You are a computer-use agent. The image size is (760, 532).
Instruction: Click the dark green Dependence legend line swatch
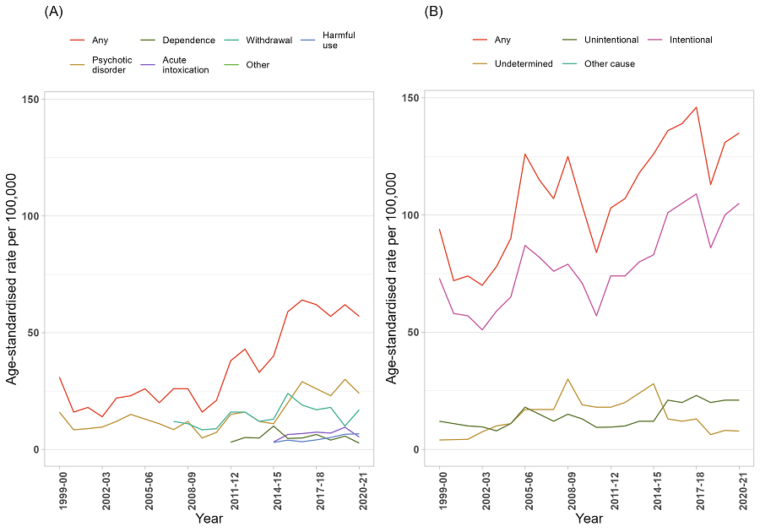pyautogui.click(x=147, y=41)
